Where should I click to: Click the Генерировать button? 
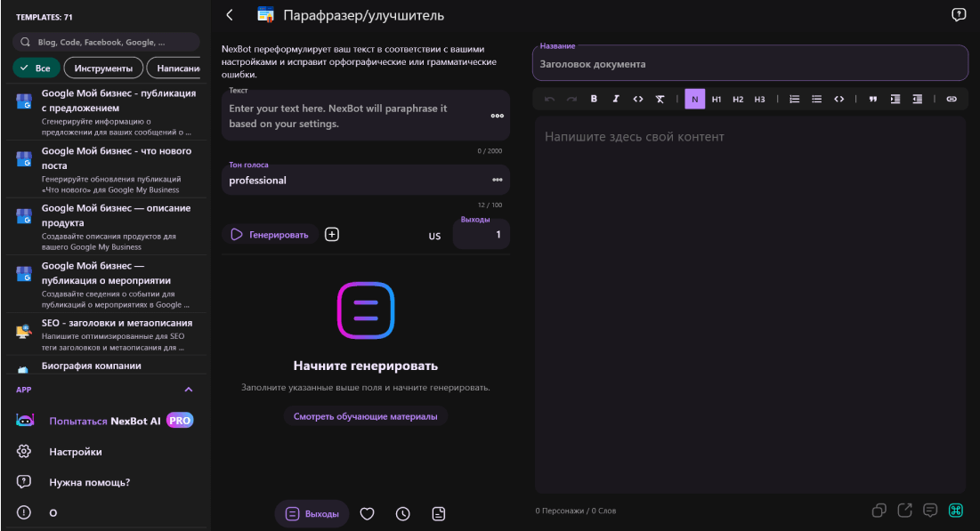pos(270,234)
